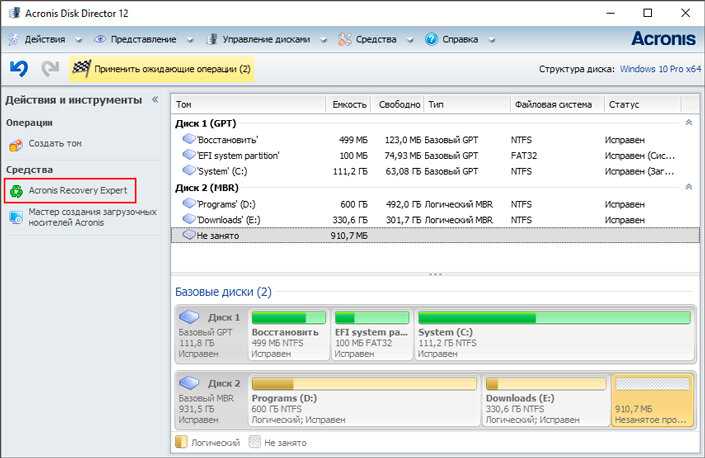Click the Windows 10 Pro x64 link
The width and height of the screenshot is (705, 458).
660,69
